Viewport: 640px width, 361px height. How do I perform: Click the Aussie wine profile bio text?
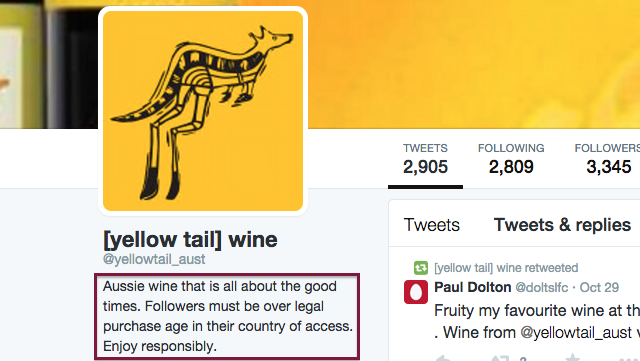point(227,316)
